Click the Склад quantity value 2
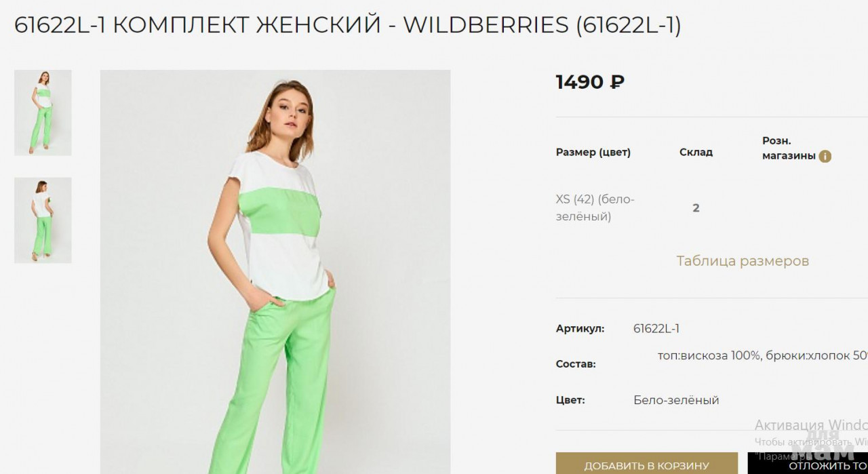The width and height of the screenshot is (868, 474). 696,208
